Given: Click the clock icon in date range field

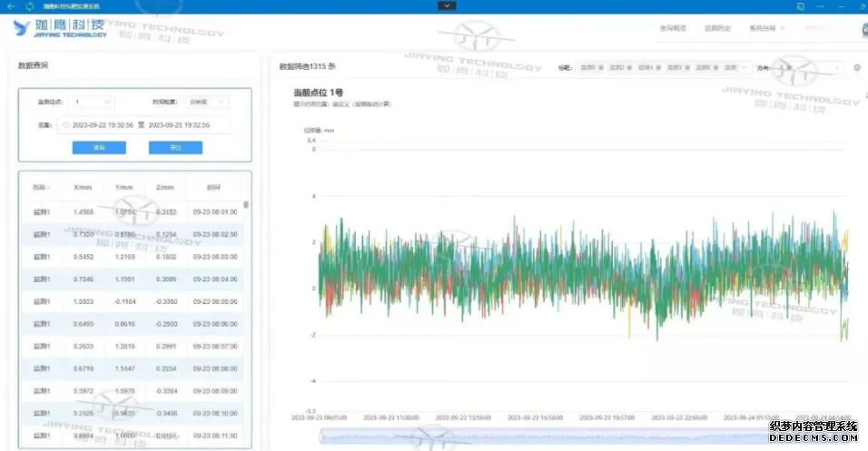Looking at the screenshot, I should point(65,125).
